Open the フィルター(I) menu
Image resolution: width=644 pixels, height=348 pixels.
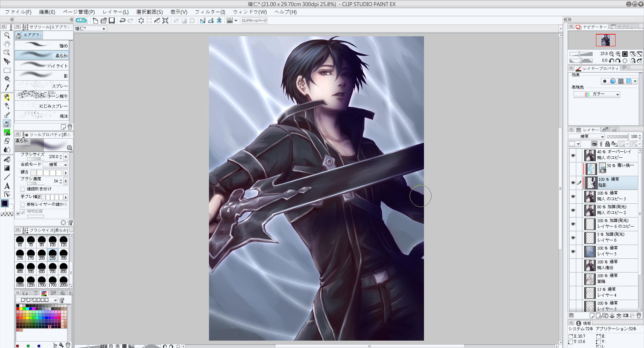(210, 12)
